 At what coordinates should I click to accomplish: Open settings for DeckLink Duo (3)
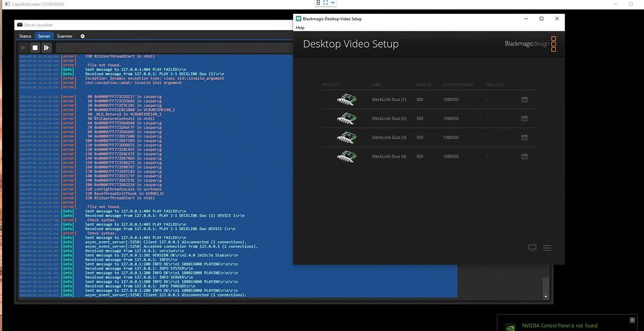pos(524,137)
